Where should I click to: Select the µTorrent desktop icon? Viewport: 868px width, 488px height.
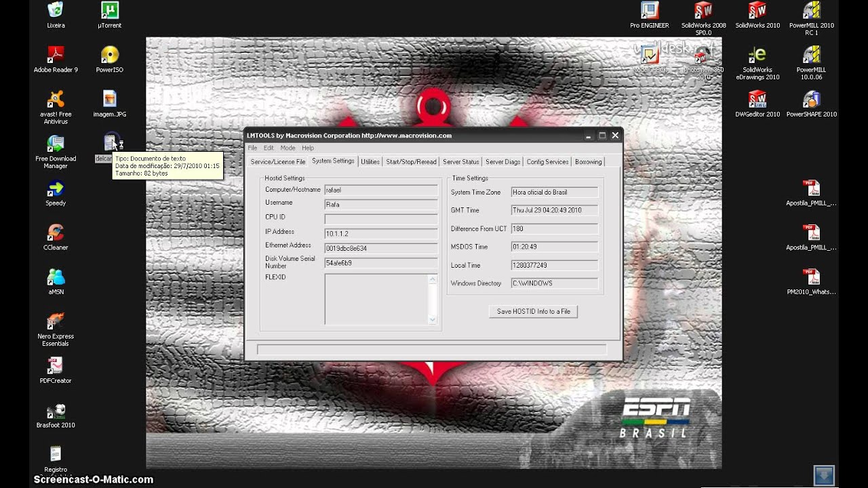(x=110, y=10)
